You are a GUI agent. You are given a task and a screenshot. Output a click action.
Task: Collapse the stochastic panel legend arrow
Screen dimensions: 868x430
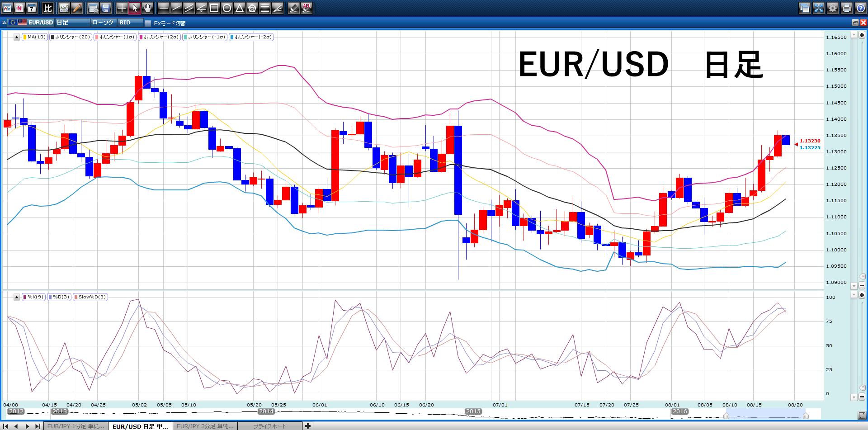[x=17, y=297]
